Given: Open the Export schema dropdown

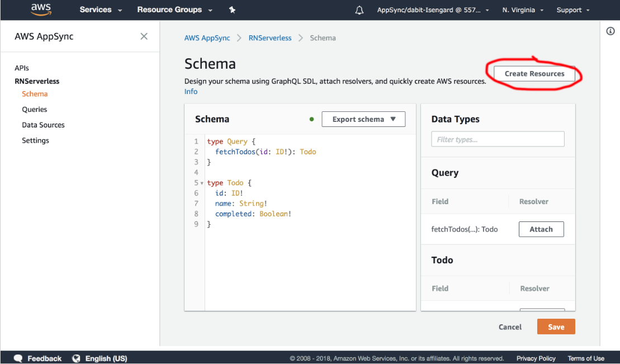Looking at the screenshot, I should tap(363, 119).
